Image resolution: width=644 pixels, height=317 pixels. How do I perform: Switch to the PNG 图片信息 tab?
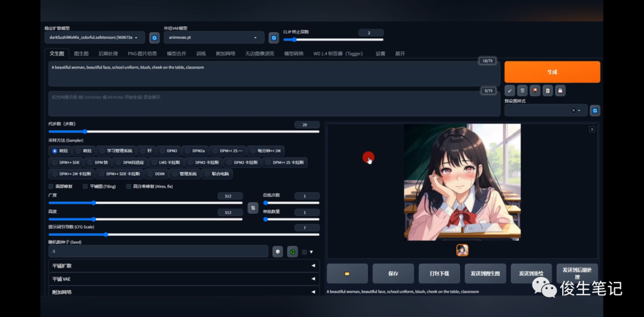click(x=143, y=53)
